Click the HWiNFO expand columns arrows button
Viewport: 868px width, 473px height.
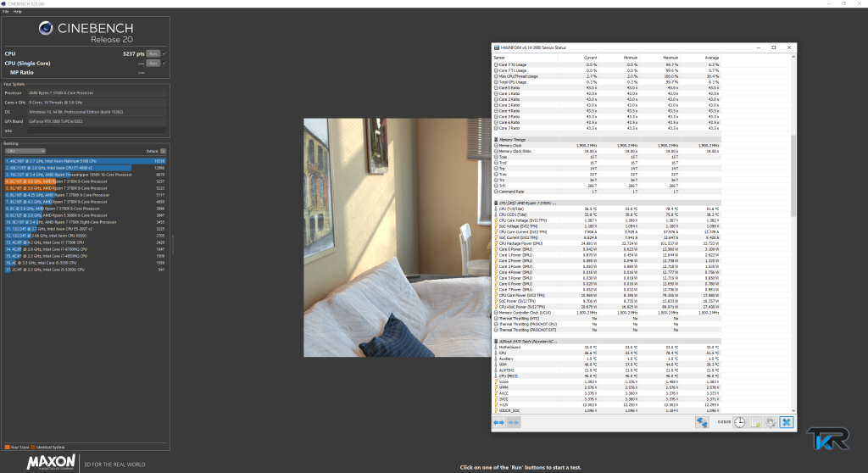click(498, 423)
